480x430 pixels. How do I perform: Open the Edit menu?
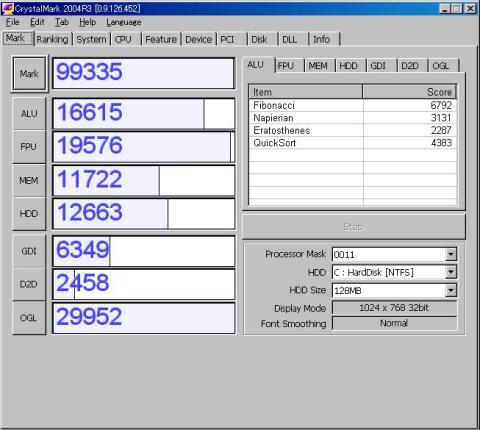click(x=37, y=22)
